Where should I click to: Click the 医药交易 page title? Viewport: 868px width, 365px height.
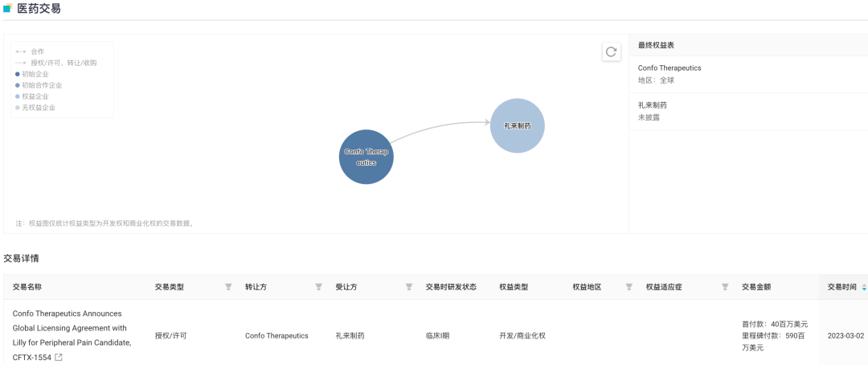pos(39,8)
